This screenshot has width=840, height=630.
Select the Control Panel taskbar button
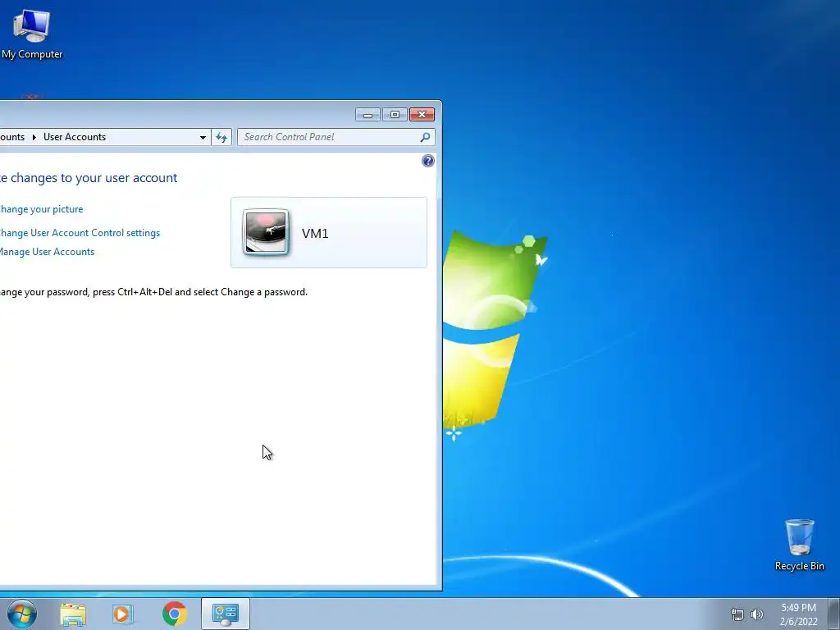point(226,614)
